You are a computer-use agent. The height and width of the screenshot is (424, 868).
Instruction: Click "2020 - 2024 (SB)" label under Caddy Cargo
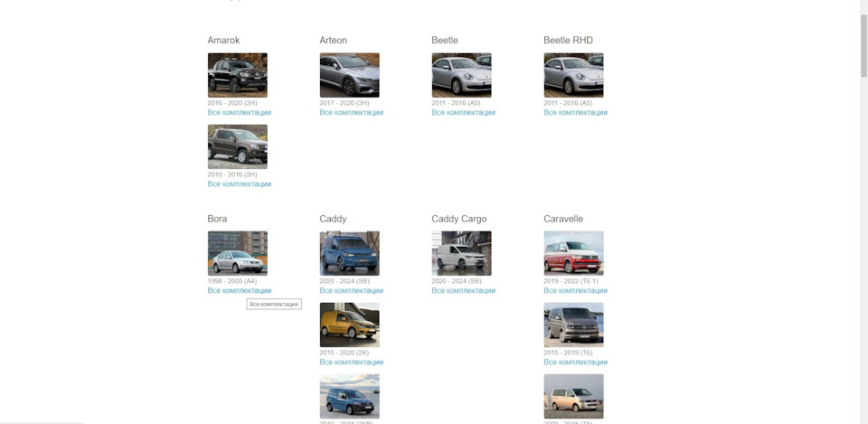point(457,281)
